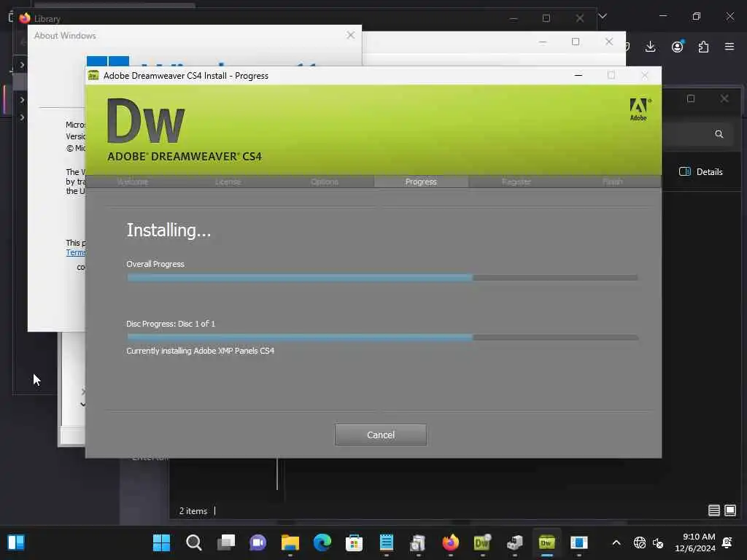Click the search icon in File Explorer

(719, 134)
